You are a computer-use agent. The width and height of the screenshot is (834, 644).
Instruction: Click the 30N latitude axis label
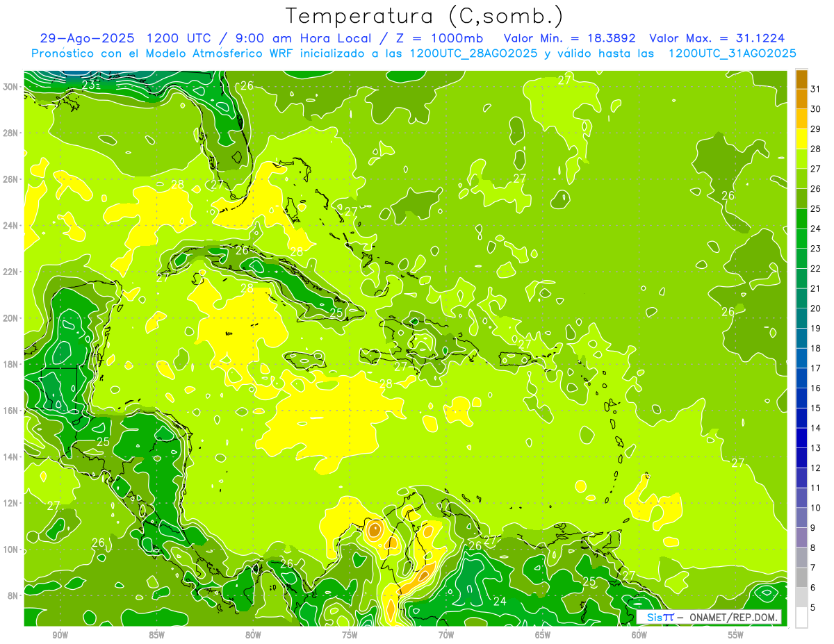11,87
